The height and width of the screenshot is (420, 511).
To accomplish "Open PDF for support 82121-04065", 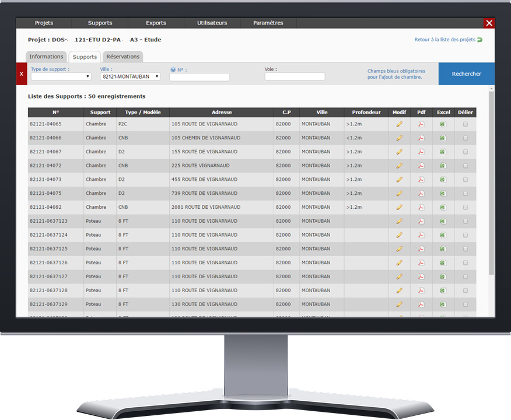I will click(x=421, y=124).
